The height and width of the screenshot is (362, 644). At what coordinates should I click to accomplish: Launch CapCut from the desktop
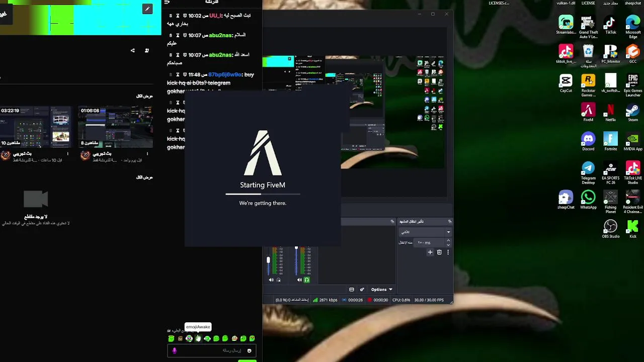coord(566,83)
